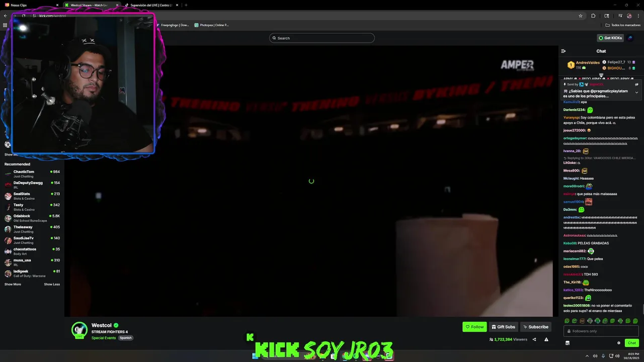Click Gift Subs button
644x362 pixels.
[503, 327]
